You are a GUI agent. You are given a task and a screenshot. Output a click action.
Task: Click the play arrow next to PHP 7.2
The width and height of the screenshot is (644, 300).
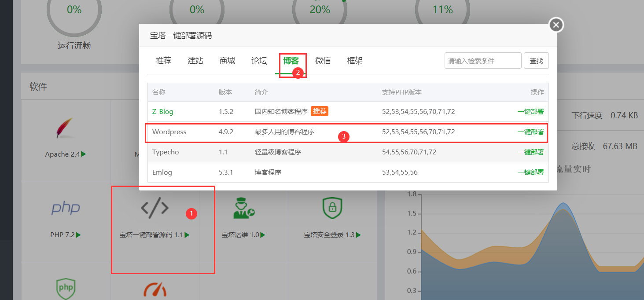[78, 235]
